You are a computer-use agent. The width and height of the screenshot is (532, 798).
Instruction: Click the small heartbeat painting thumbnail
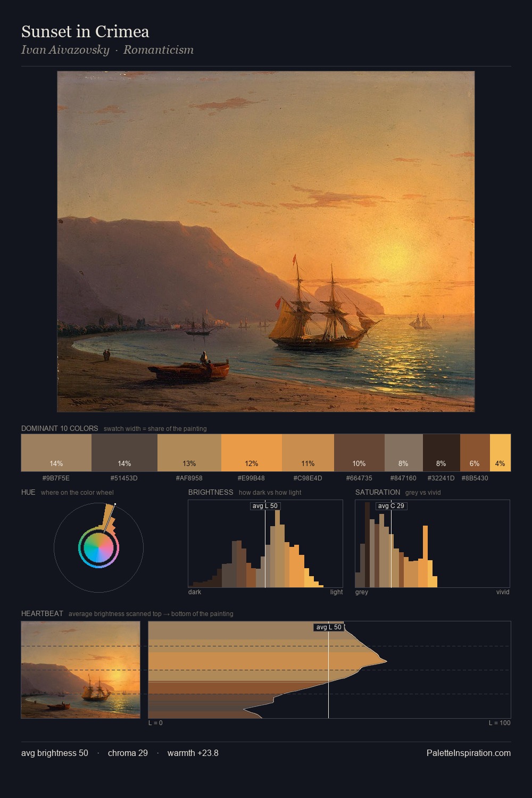coord(81,670)
